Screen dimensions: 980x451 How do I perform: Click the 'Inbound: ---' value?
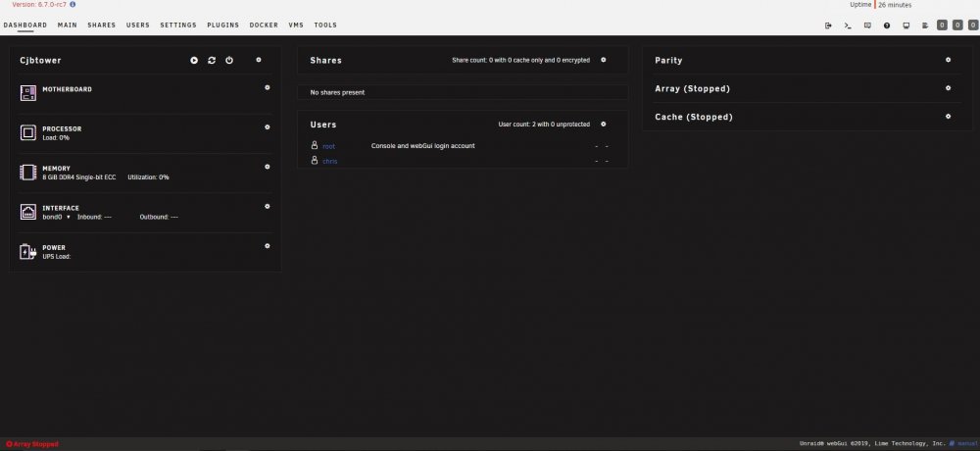tap(94, 217)
